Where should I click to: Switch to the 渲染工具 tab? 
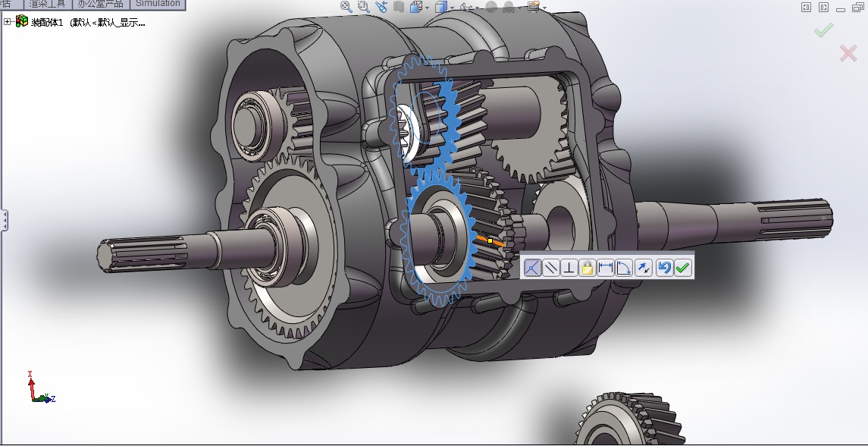pos(47,4)
